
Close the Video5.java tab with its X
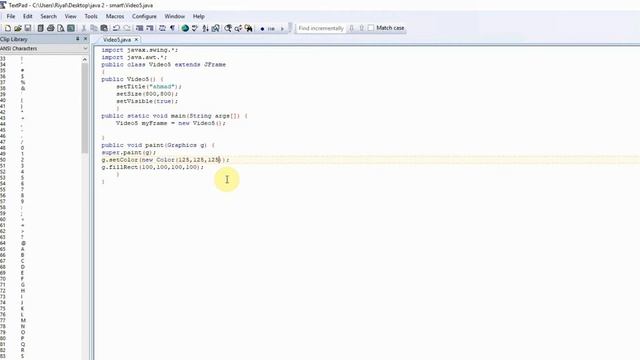(136, 40)
